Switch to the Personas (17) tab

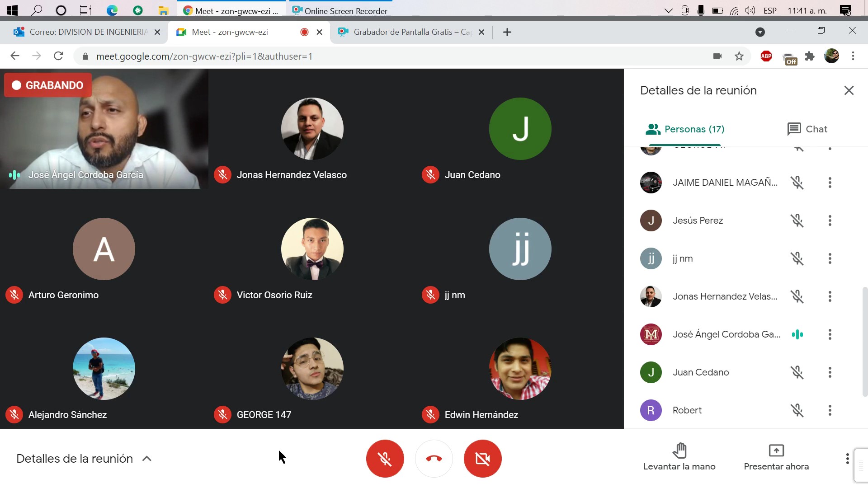tap(685, 129)
